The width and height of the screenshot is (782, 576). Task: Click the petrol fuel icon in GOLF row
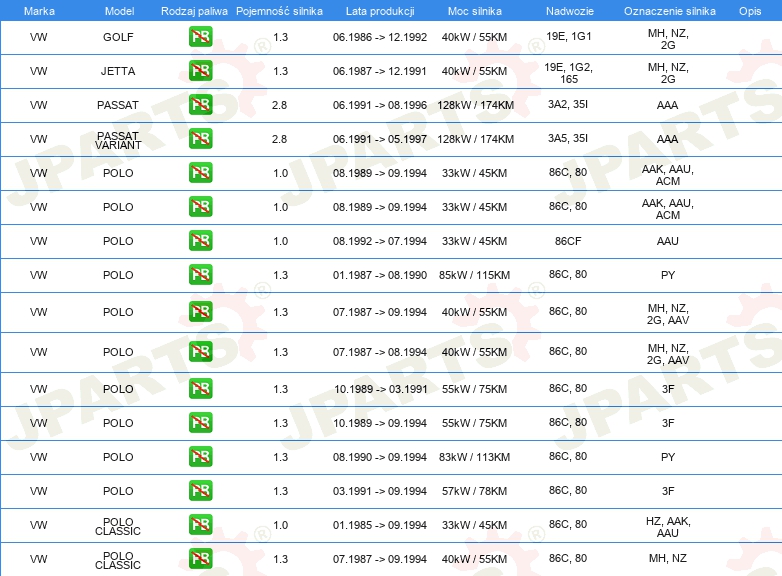(x=200, y=37)
